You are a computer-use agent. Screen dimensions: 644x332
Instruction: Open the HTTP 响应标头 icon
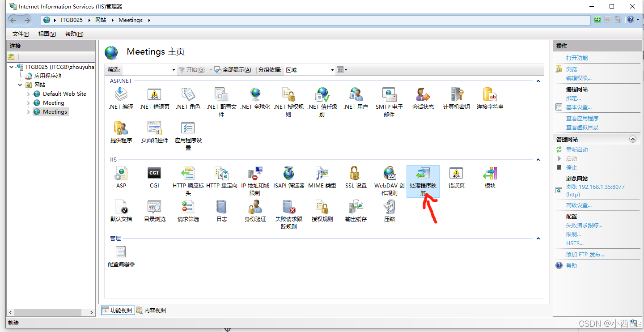(x=188, y=181)
